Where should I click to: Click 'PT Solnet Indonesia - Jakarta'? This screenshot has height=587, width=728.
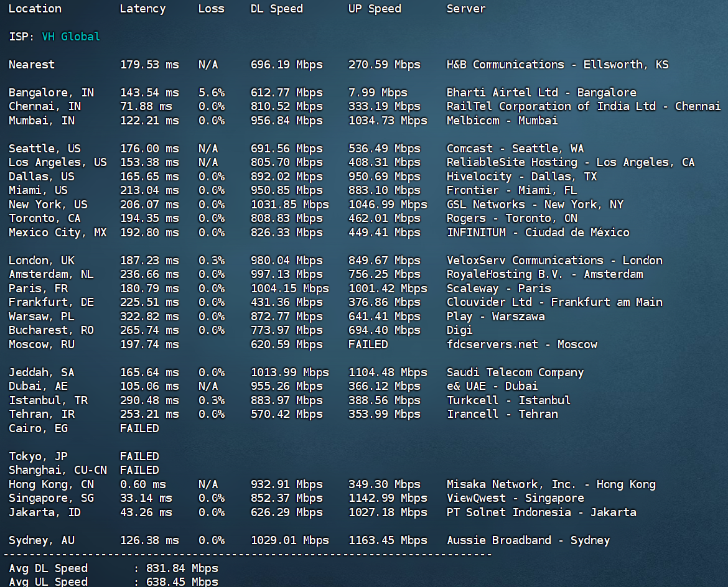541,512
